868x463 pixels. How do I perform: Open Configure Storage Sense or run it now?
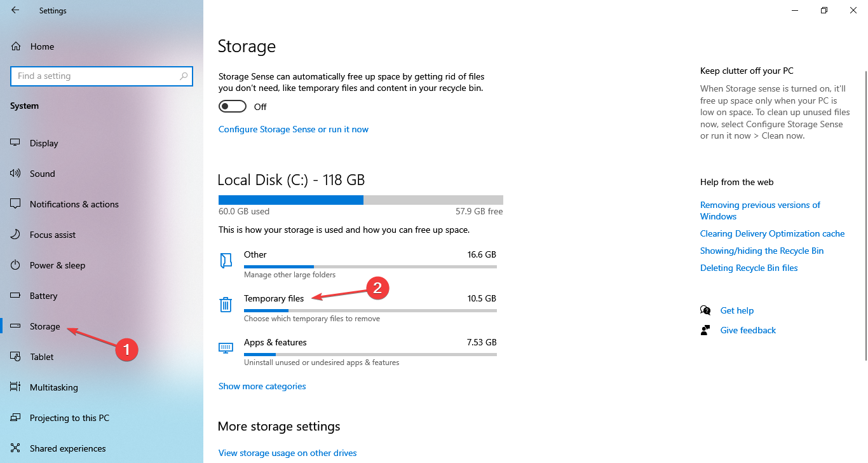pos(293,129)
